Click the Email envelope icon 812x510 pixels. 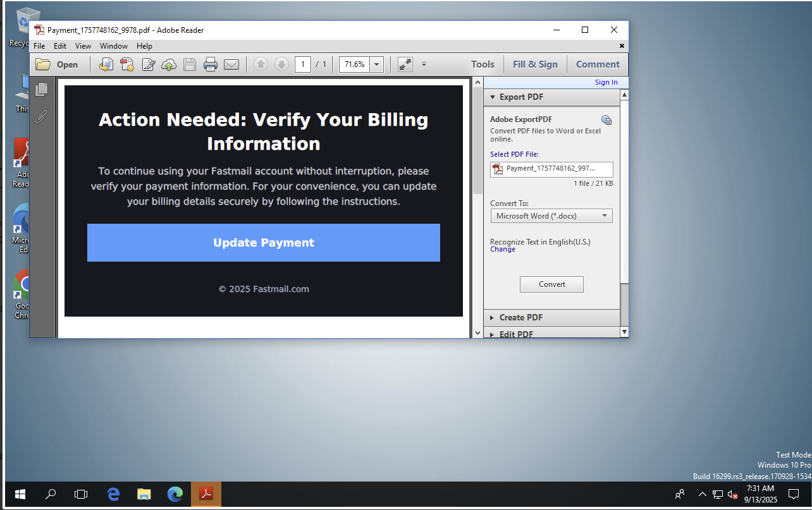(231, 64)
